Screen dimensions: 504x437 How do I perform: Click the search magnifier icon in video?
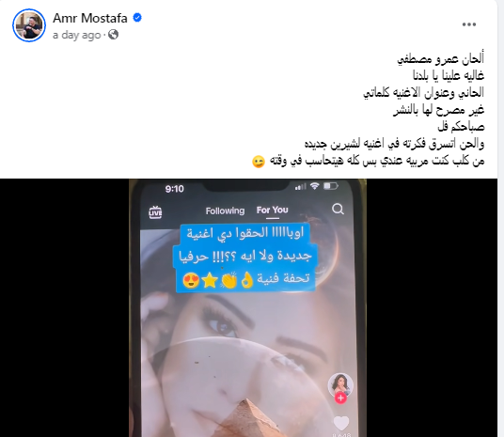click(x=338, y=210)
